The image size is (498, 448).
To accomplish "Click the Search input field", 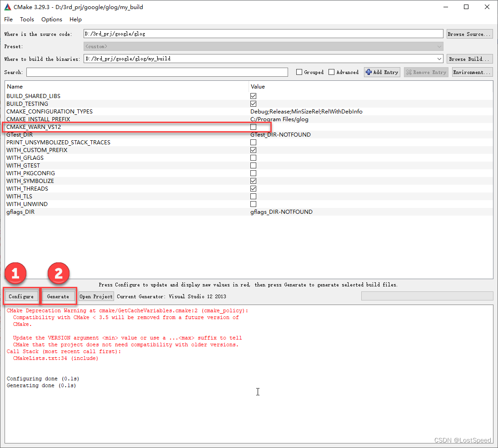I will click(x=157, y=72).
